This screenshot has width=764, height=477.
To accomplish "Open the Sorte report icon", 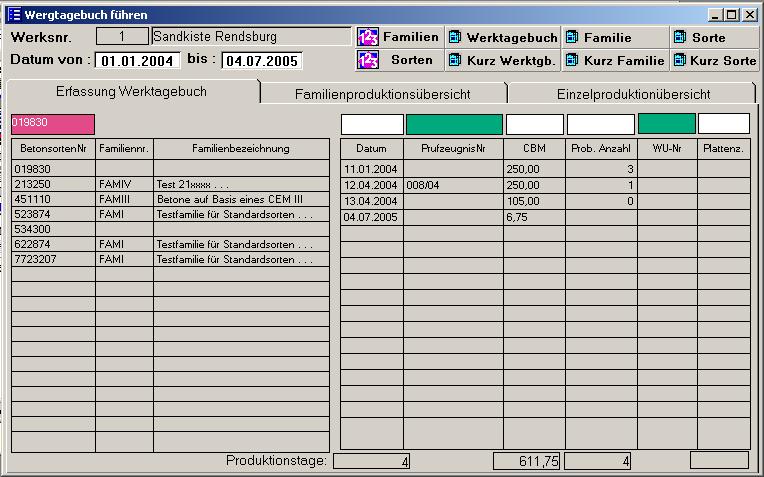I will point(680,37).
